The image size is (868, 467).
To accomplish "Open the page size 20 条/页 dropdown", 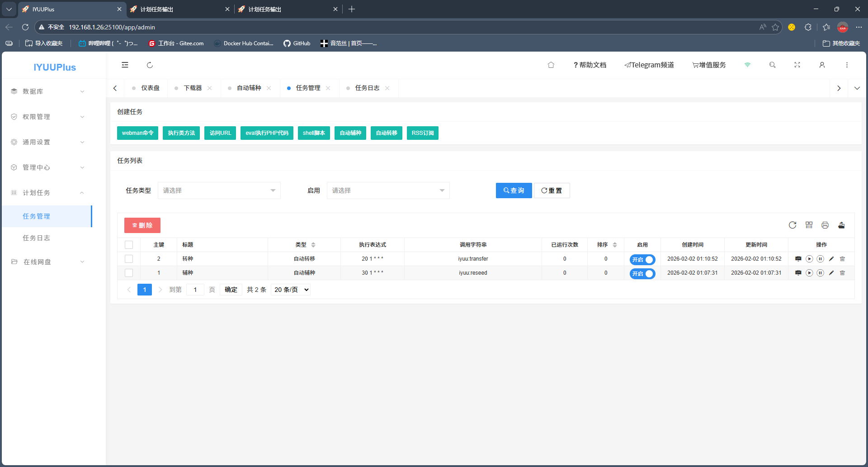I will coord(291,290).
